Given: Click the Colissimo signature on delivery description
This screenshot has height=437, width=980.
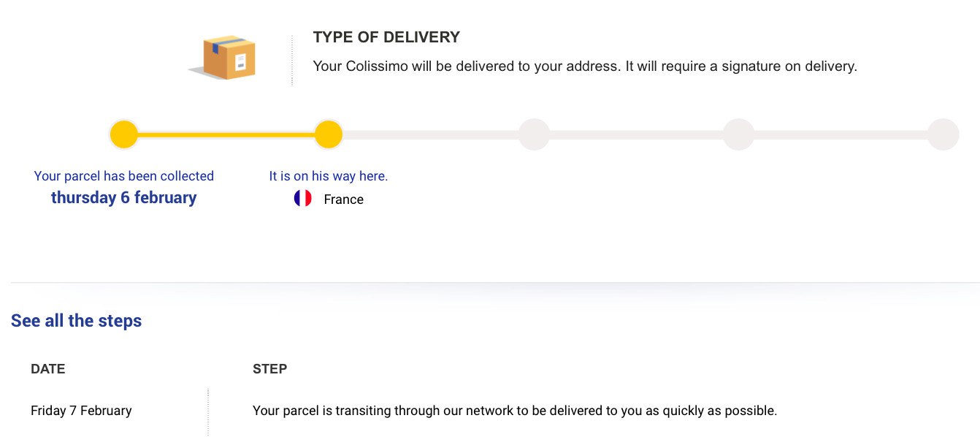Looking at the screenshot, I should 584,66.
